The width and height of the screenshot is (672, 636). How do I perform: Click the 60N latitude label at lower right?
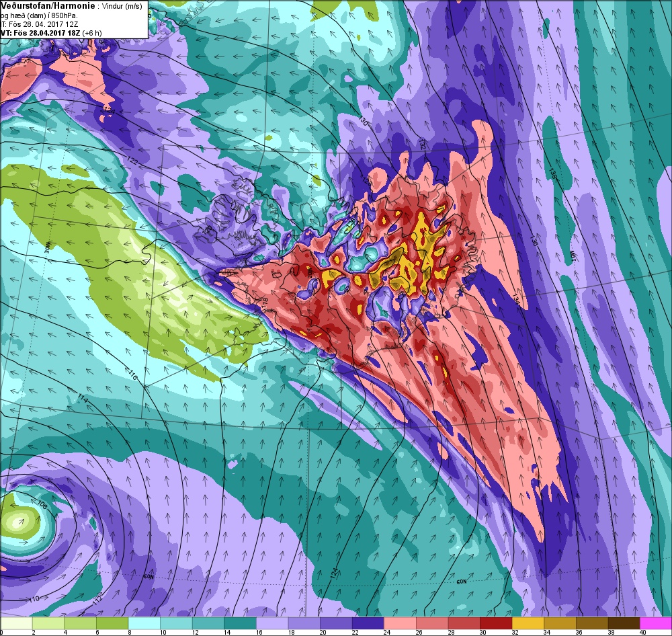tap(461, 582)
